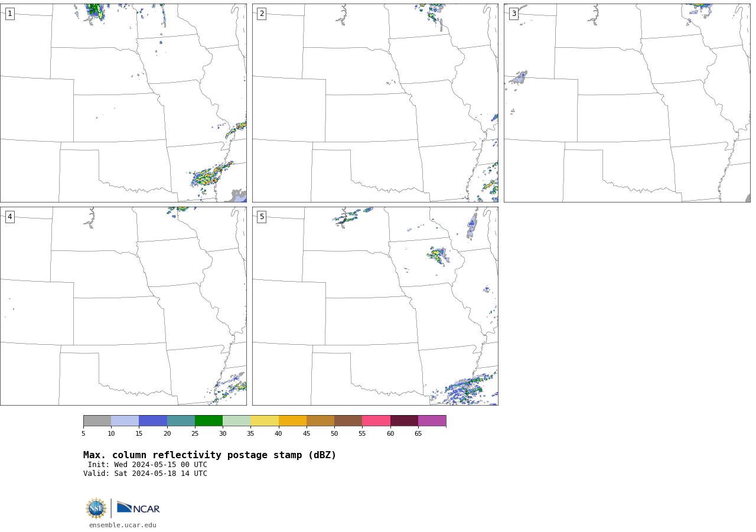The image size is (756, 532).
Task: Click the Init: Wed 2024-05-15 00 UTC line
Action: (x=148, y=465)
